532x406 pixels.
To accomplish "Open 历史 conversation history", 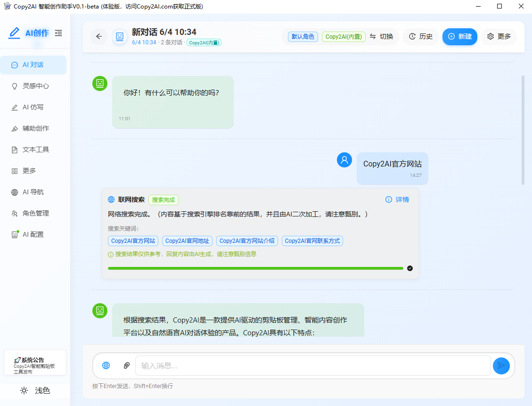I will [x=421, y=37].
